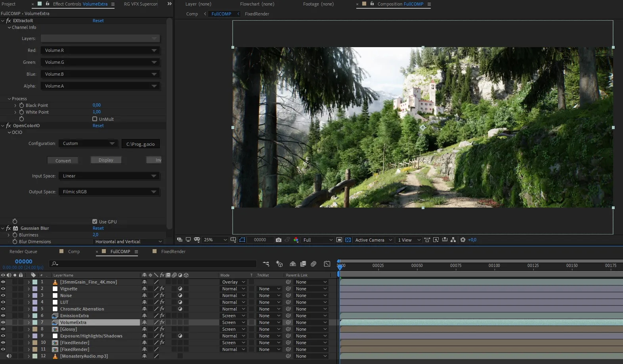Click the Draft 3D icon in timeline
623x364 pixels.
click(279, 264)
